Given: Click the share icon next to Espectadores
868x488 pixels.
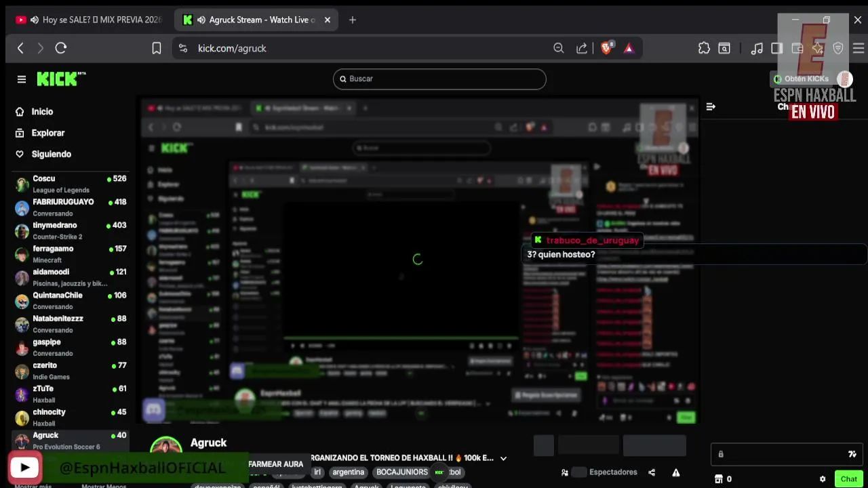Looking at the screenshot, I should 652,472.
